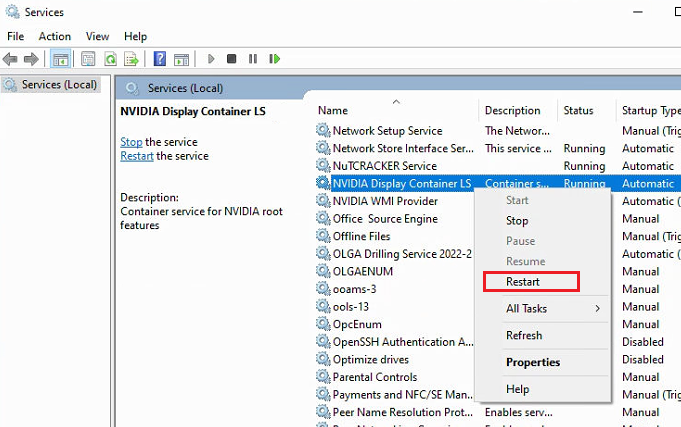Click the Pause Service toolbar icon
The width and height of the screenshot is (681, 427).
pyautogui.click(x=252, y=59)
